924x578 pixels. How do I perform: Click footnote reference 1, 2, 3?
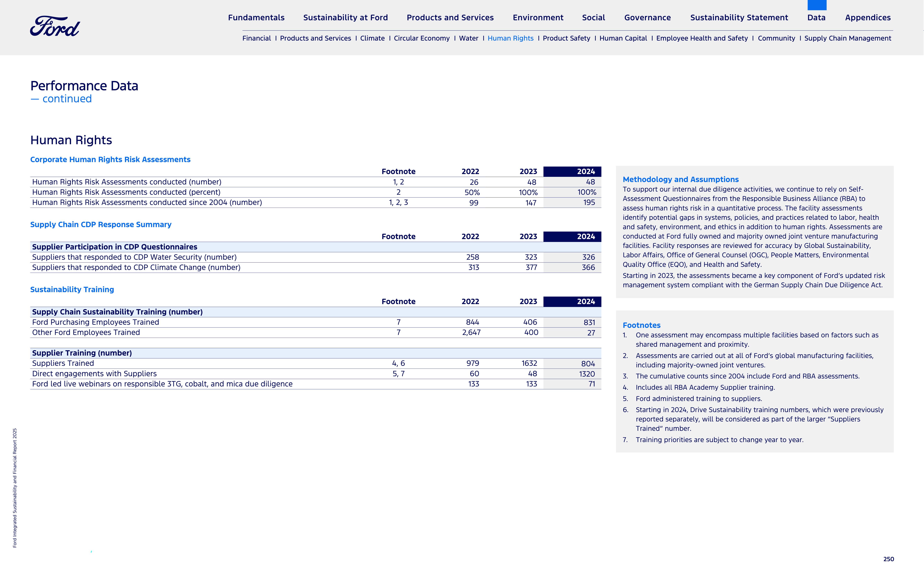click(398, 203)
